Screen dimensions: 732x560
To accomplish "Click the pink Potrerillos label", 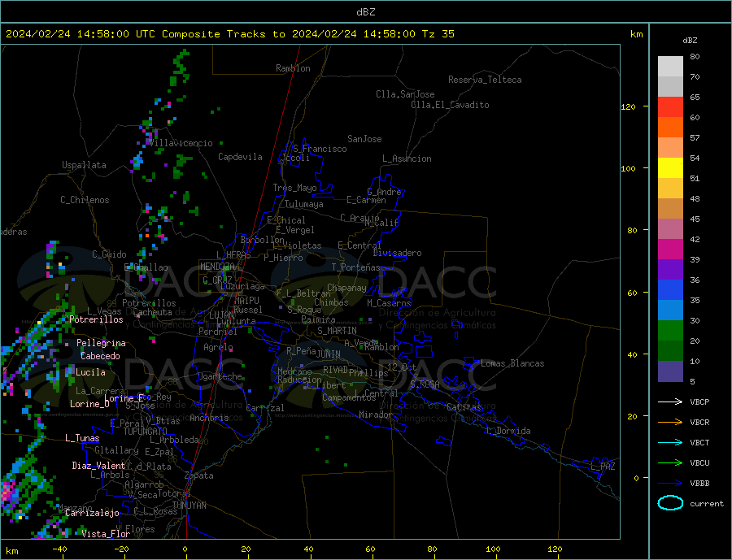I will (96, 319).
